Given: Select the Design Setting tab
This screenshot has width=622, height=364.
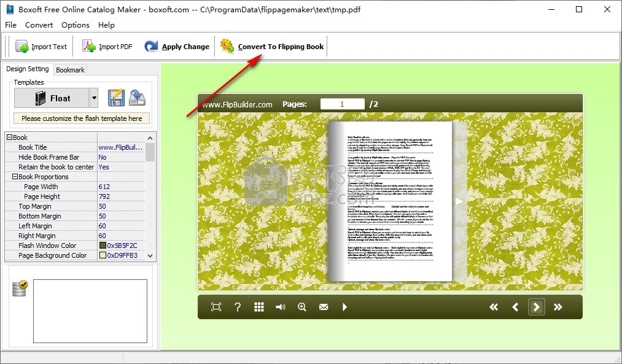Looking at the screenshot, I should coord(28,69).
